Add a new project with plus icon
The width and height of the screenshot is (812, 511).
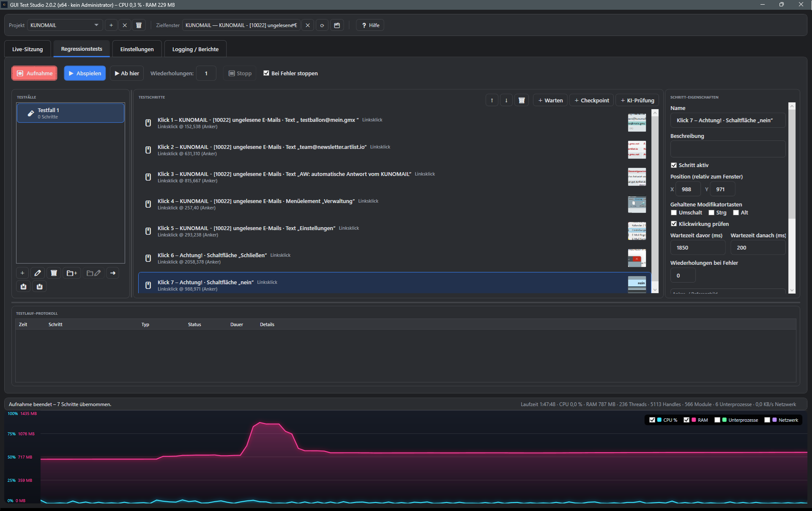tap(111, 25)
